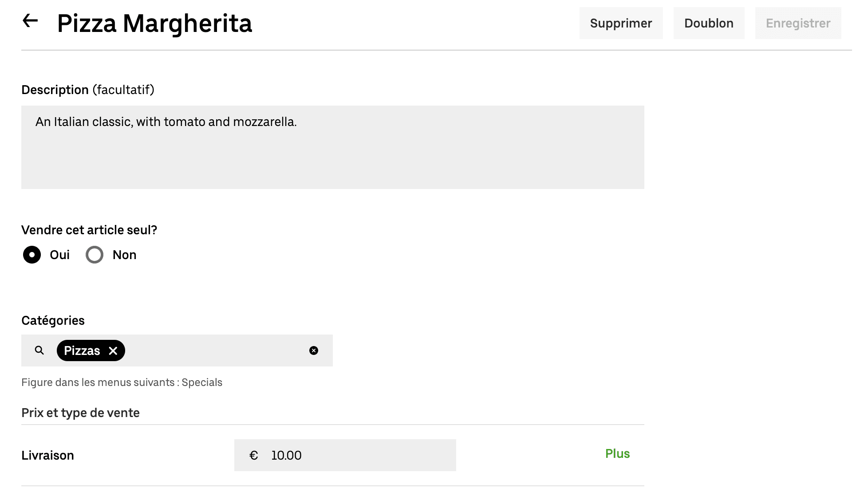Click the Livraison row label

coord(47,455)
